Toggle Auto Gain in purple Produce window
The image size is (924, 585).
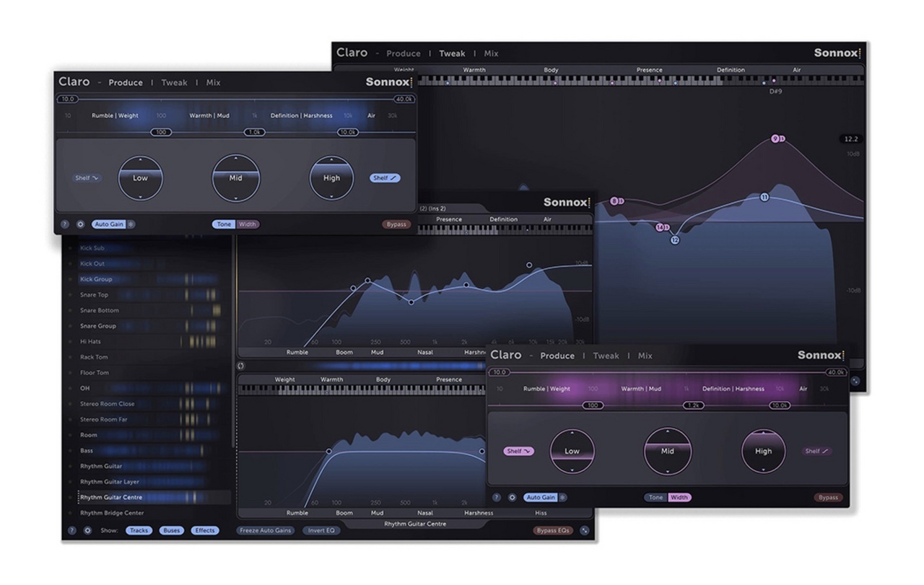click(541, 498)
